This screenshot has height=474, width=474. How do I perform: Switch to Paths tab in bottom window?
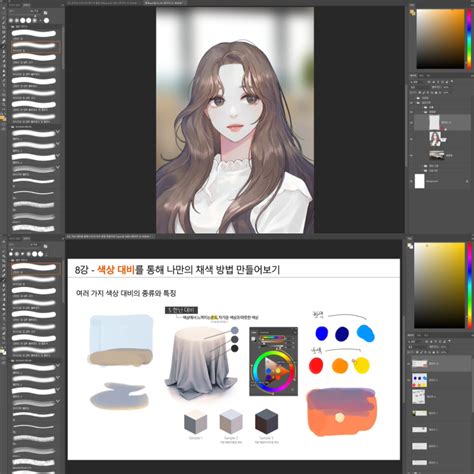point(426,335)
